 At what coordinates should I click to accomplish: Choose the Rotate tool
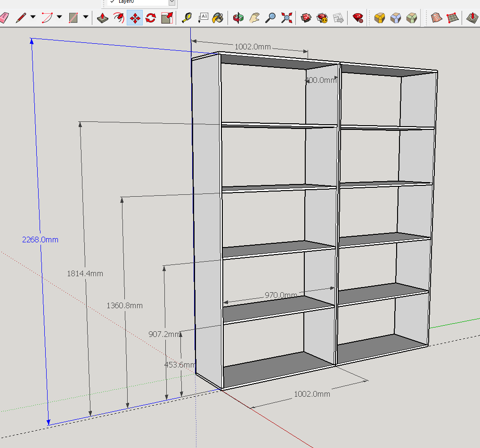pos(151,18)
